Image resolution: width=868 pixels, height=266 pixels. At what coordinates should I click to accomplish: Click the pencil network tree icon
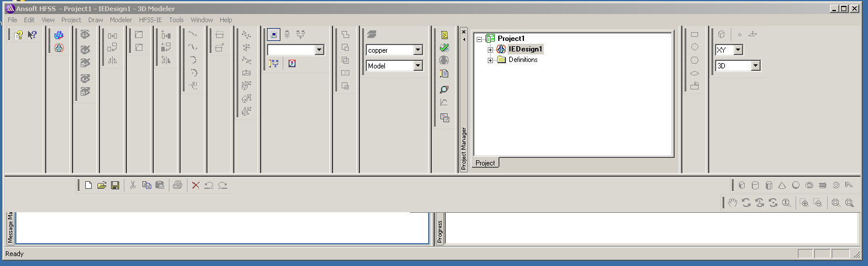click(x=274, y=63)
